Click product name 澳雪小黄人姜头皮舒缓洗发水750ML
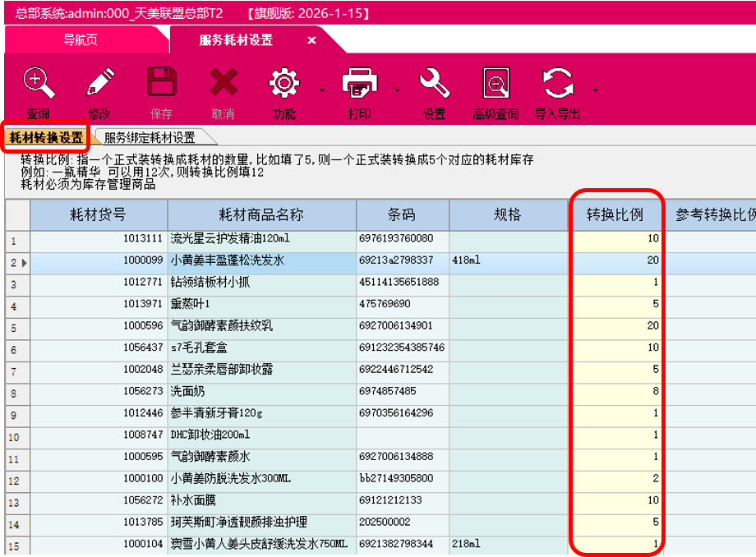 (x=259, y=544)
